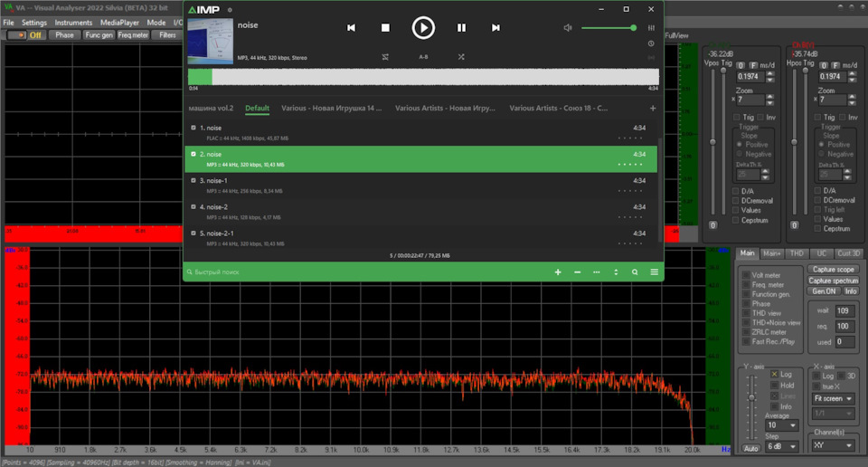Stop playback with the square stop icon
Viewport: 868px width, 467px height.
click(385, 28)
